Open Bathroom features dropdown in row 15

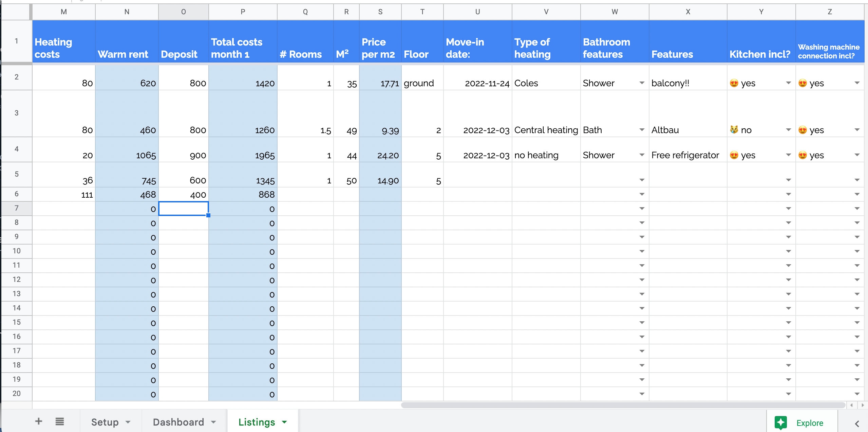click(x=642, y=323)
